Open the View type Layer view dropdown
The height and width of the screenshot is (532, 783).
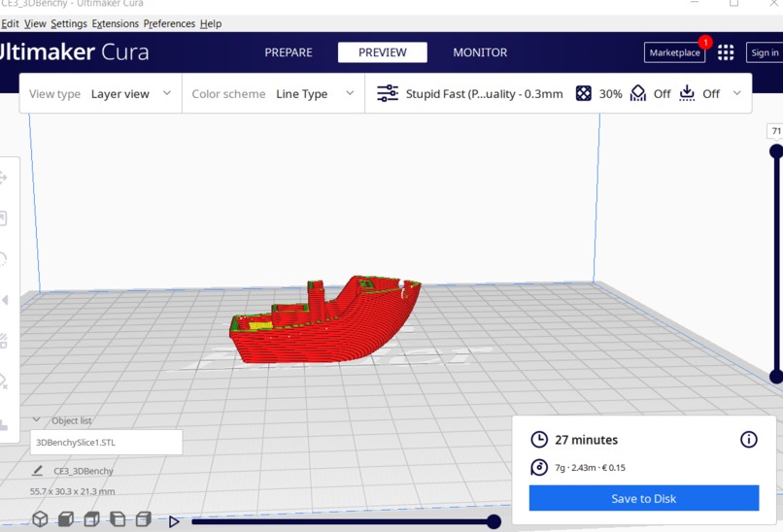pos(100,94)
